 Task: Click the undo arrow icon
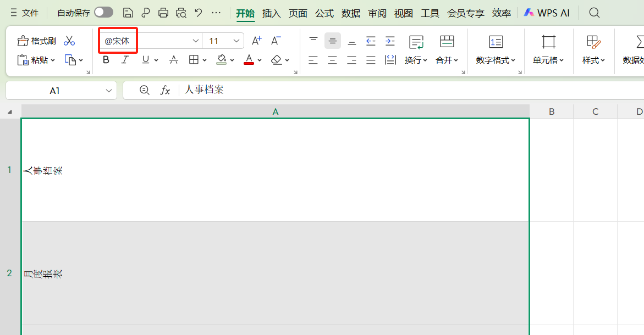tap(199, 13)
